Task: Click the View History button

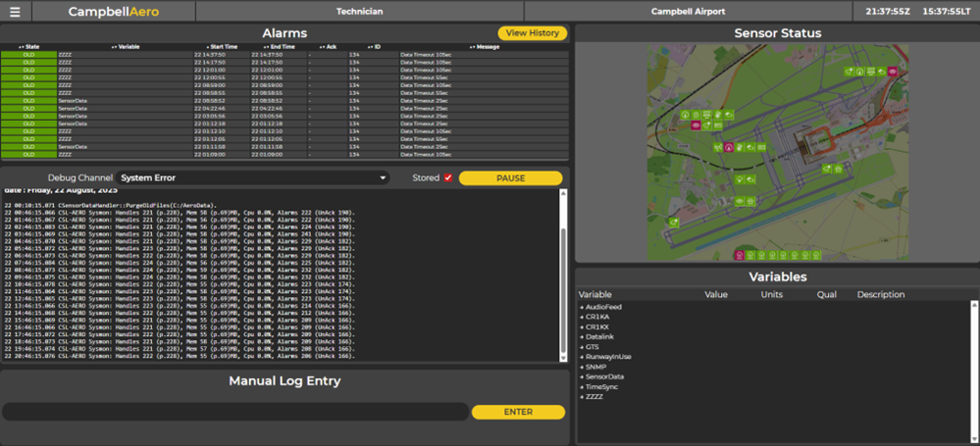Action: (x=532, y=33)
